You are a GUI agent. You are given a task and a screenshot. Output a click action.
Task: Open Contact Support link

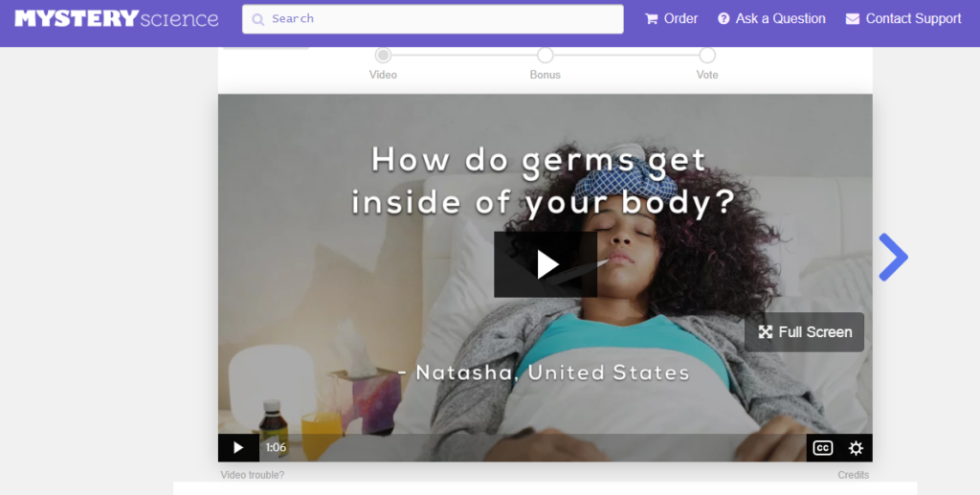coord(903,19)
